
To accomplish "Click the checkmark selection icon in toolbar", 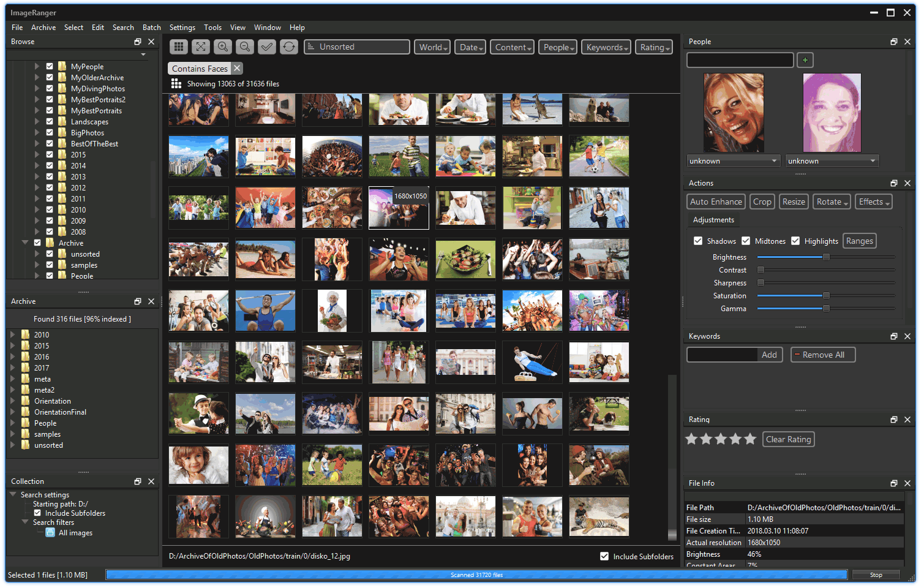I will pos(266,47).
